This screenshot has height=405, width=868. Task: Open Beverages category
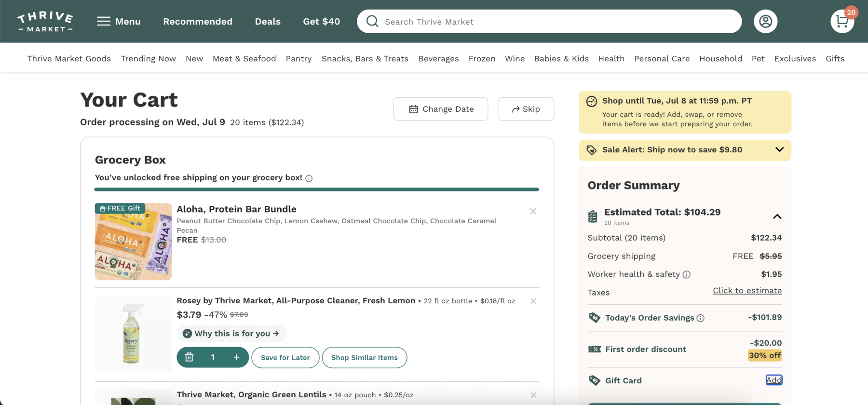(x=439, y=58)
